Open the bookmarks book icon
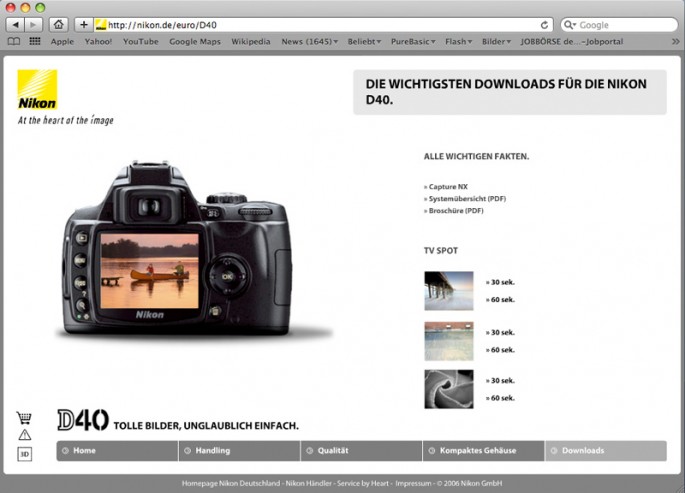685x493 pixels. coord(14,41)
